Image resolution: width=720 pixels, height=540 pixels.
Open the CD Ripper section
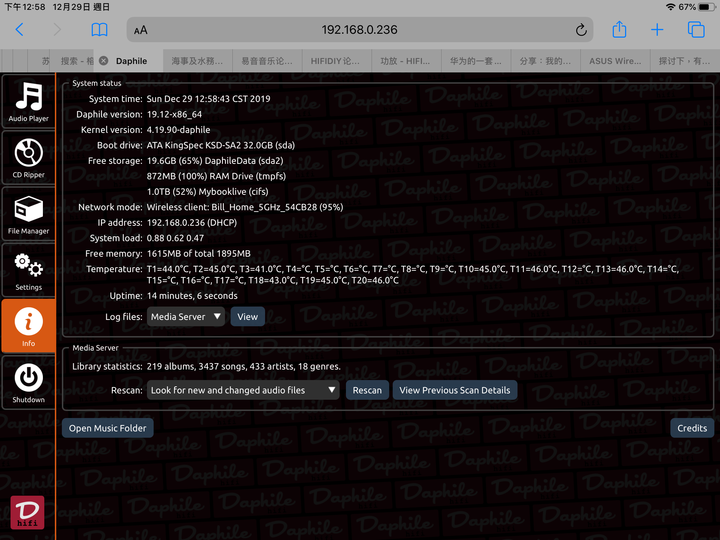(x=28, y=158)
